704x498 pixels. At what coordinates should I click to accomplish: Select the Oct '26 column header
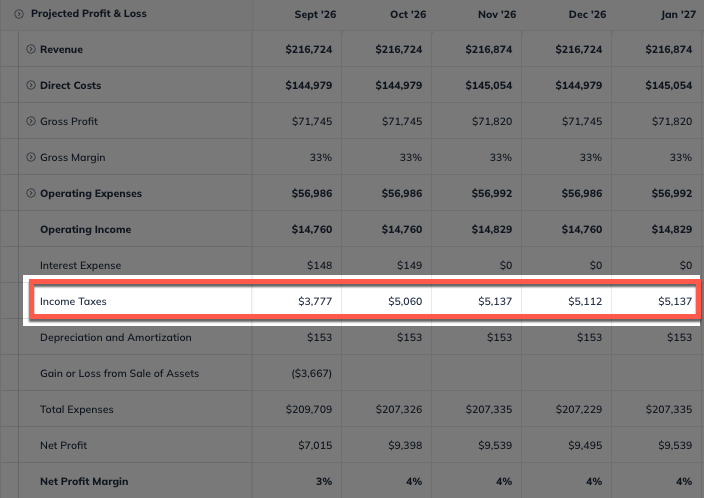pos(408,14)
